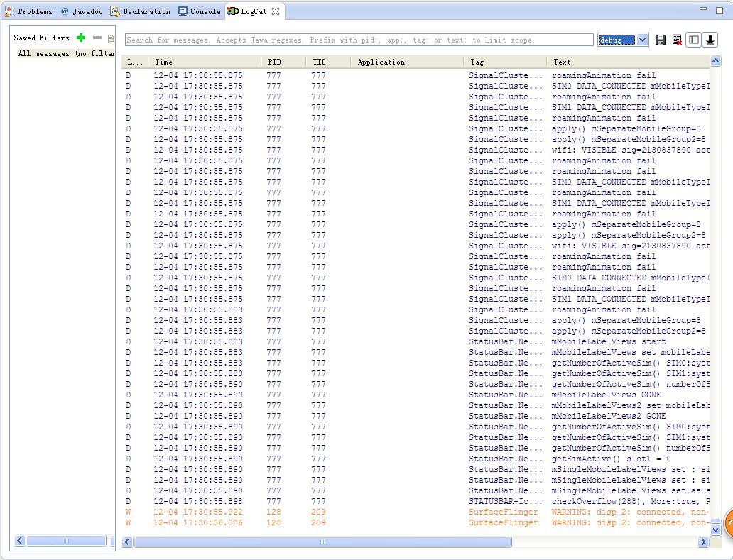Select the mMobileLabelViews start row
Viewport: 733px width, 560px height.
click(x=416, y=341)
